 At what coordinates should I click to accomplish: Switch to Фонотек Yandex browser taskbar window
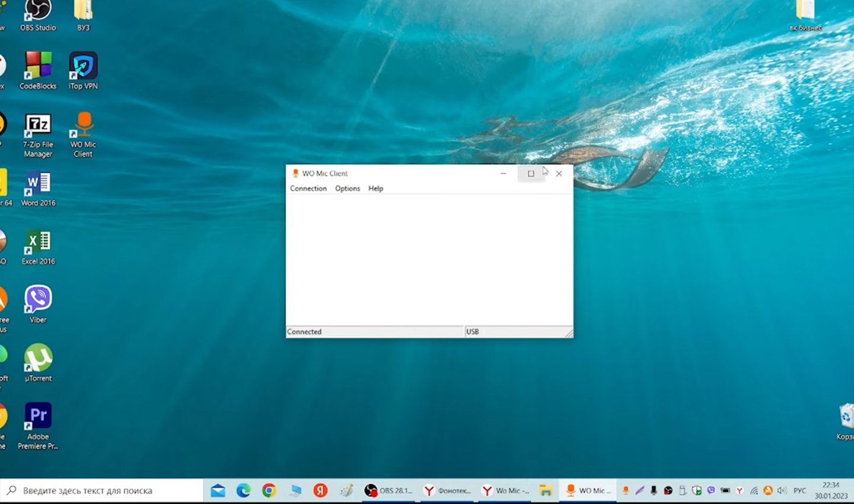click(447, 490)
